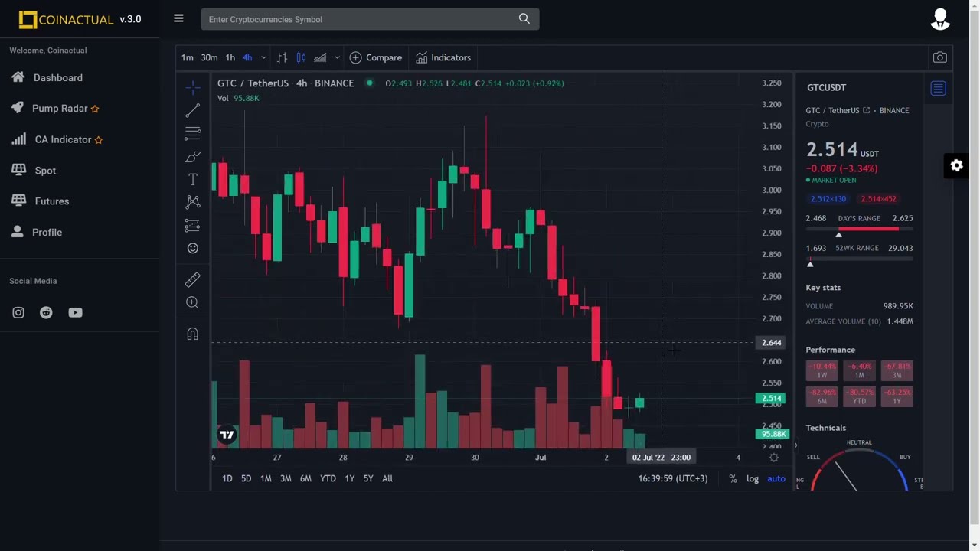Click the Coinactual logo

[66, 20]
